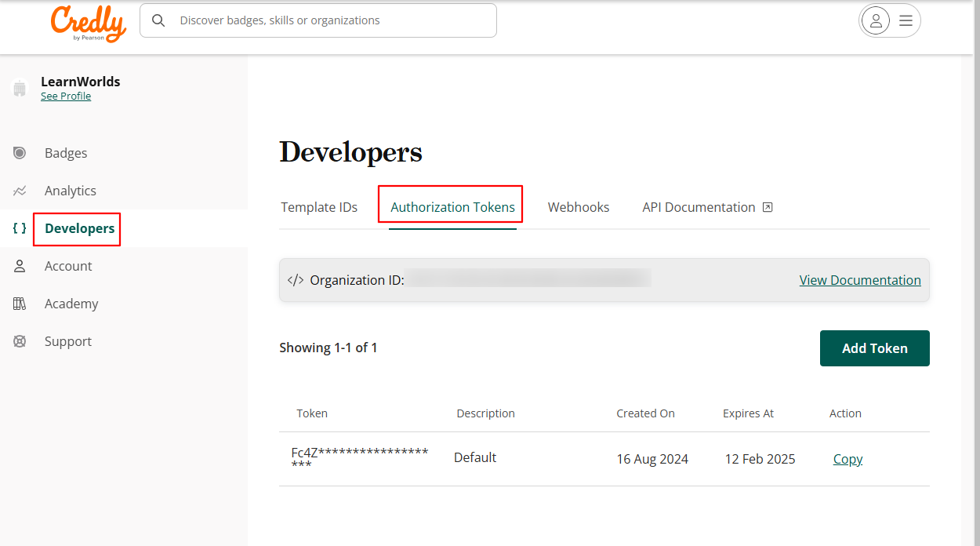
Task: Open the View Documentation link
Action: coord(860,280)
